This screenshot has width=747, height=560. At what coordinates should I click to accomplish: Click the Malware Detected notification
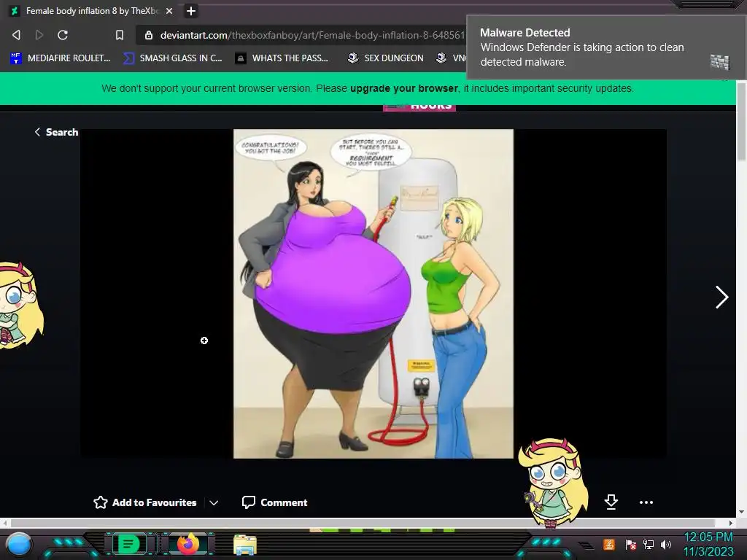(x=606, y=47)
